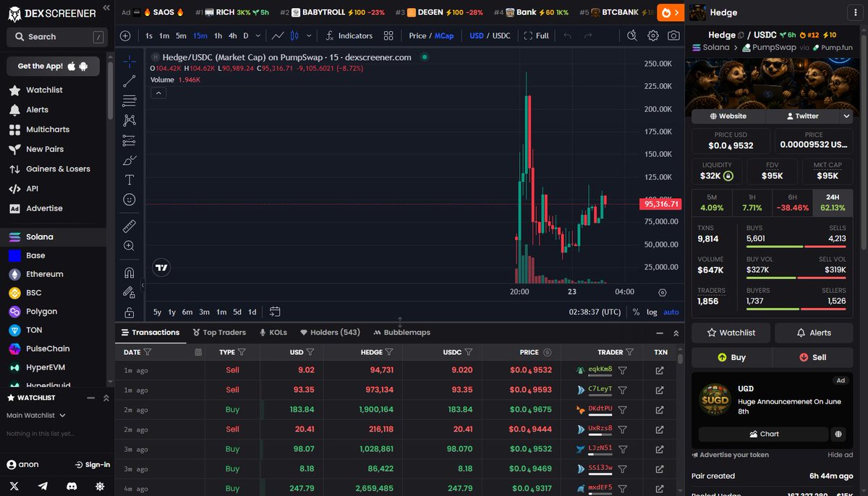Open the Bubblemaps tab
The width and height of the screenshot is (868, 496).
(x=401, y=333)
